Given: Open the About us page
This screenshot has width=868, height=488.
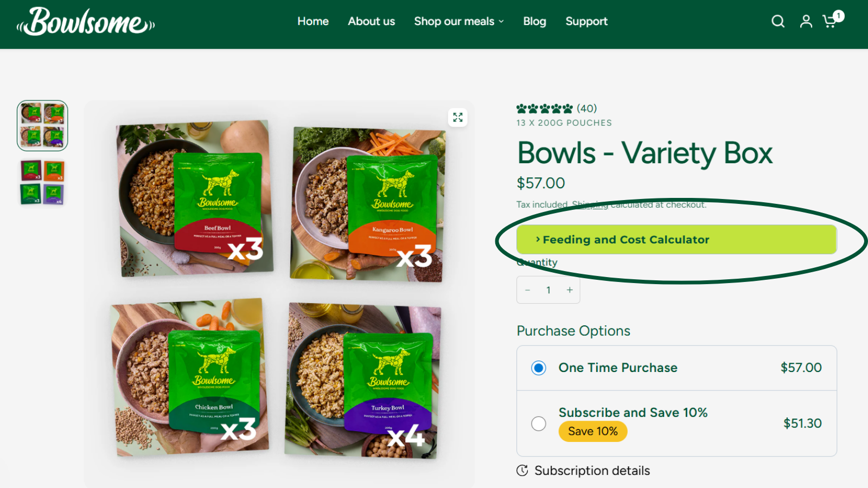Looking at the screenshot, I should [x=372, y=21].
